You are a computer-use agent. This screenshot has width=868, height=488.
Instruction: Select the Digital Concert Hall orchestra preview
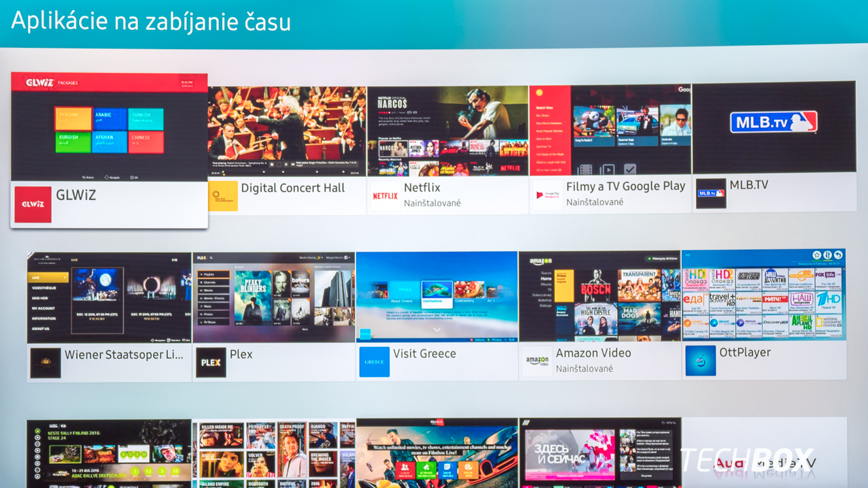(287, 131)
